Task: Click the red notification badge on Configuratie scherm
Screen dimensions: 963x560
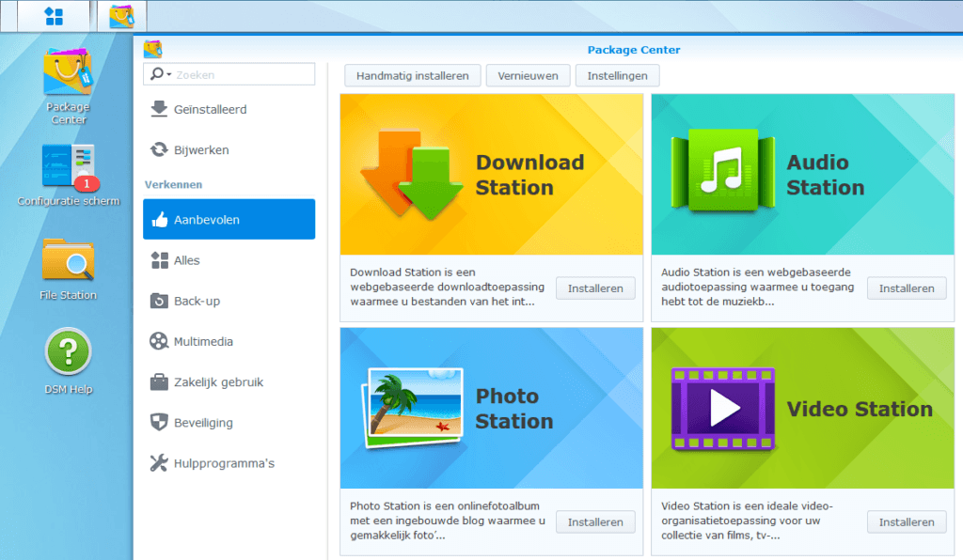Action: tap(87, 183)
